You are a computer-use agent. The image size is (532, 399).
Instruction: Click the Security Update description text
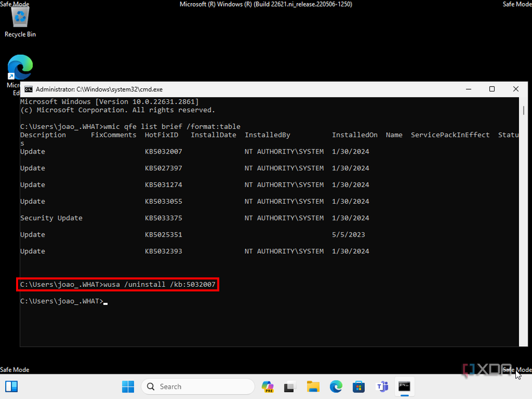point(51,218)
